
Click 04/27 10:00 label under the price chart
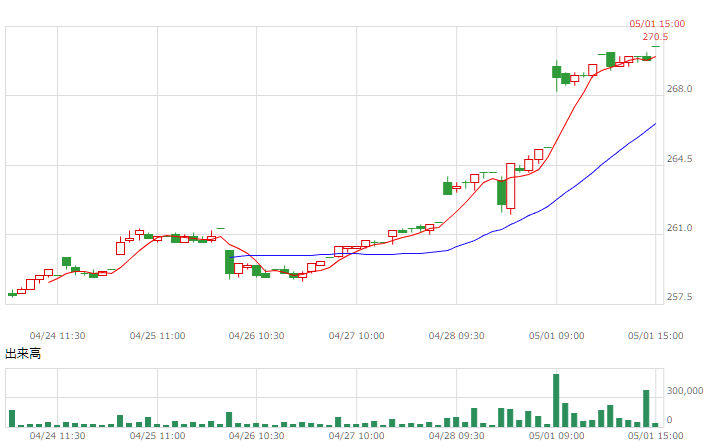357,336
